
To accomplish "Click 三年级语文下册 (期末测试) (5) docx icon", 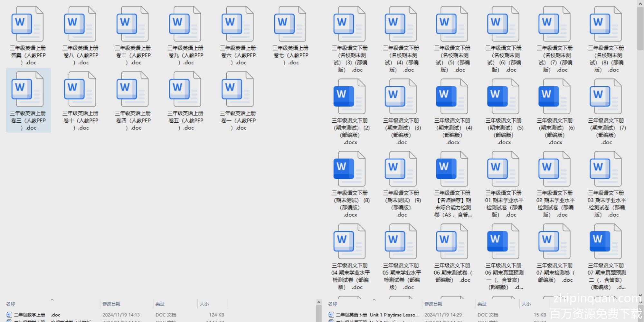I will pos(503,96).
